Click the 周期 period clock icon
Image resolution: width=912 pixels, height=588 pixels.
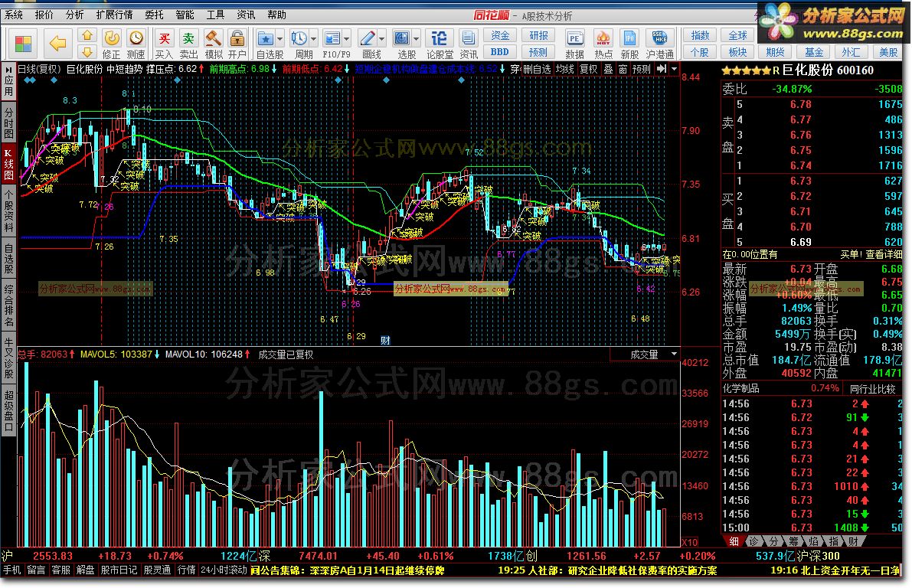[x=299, y=38]
